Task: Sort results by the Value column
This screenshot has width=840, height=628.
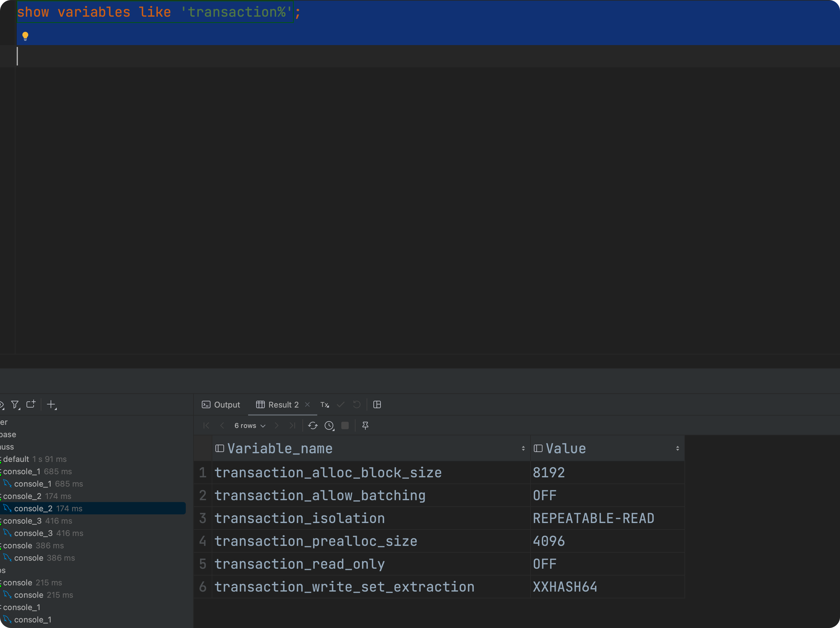Action: point(678,448)
